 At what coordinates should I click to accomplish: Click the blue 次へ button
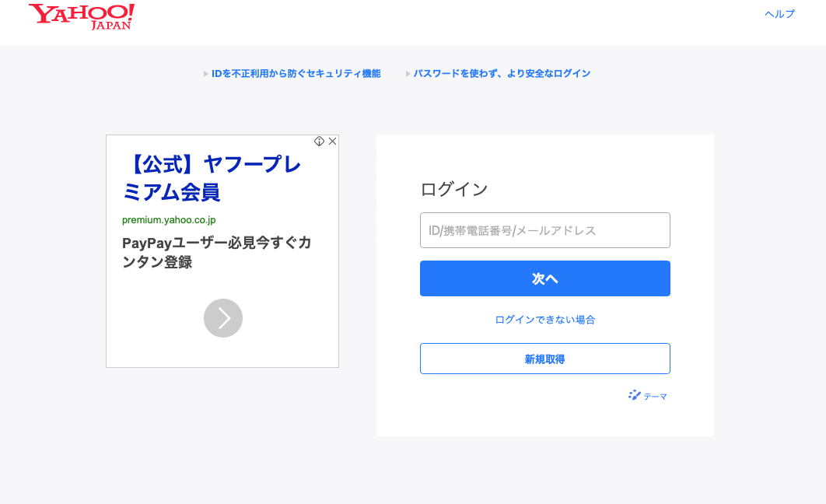(x=544, y=278)
